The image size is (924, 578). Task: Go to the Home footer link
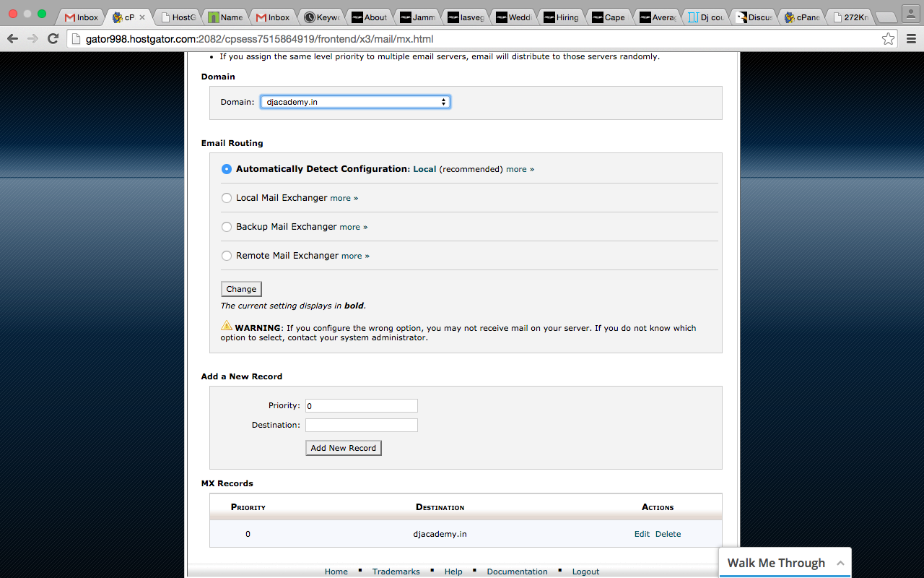click(336, 571)
